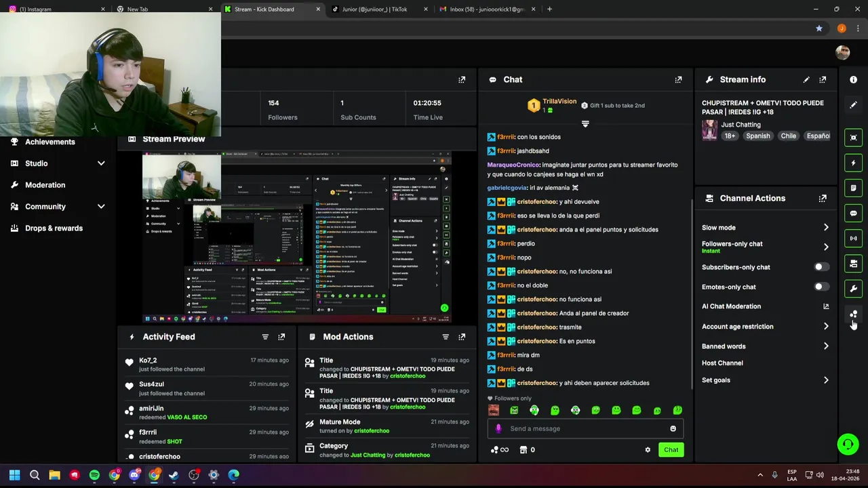Pop out the Activity Feed panel
Screen dimensions: 868x488
click(281, 337)
